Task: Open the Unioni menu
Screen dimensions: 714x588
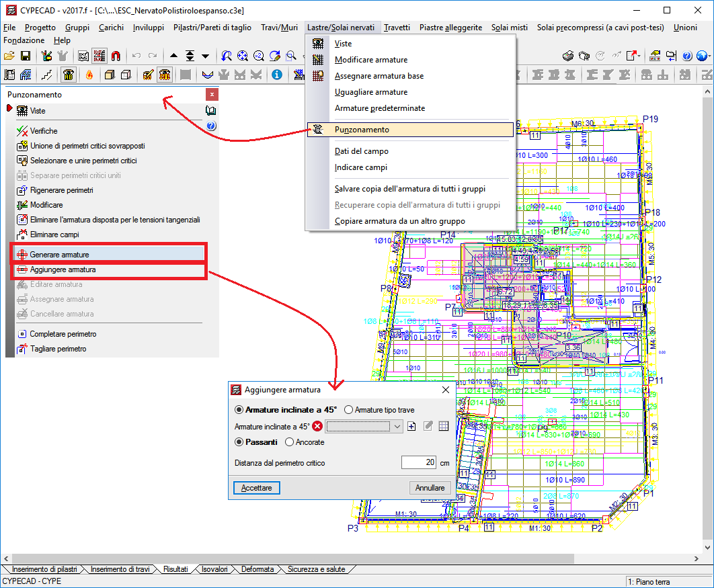Action: coord(685,28)
